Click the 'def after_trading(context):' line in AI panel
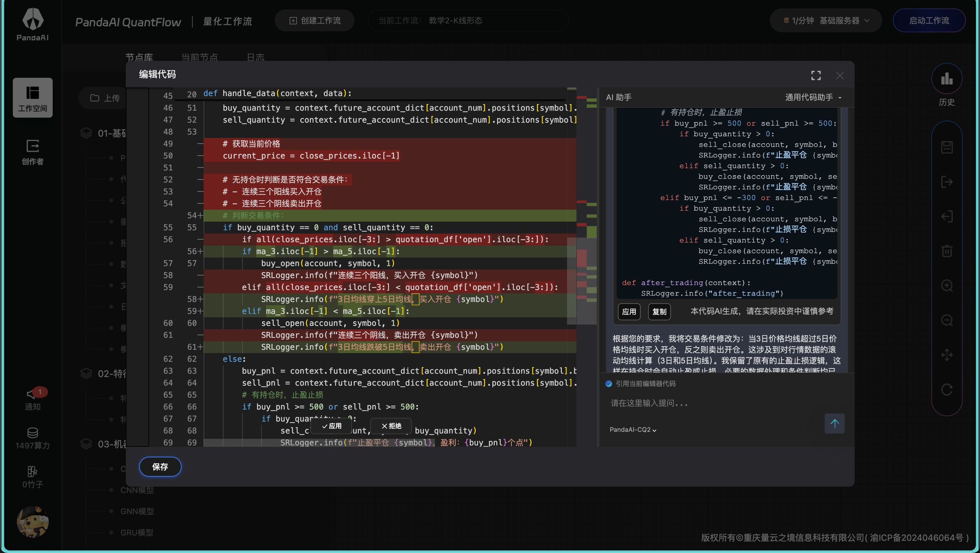 [686, 283]
